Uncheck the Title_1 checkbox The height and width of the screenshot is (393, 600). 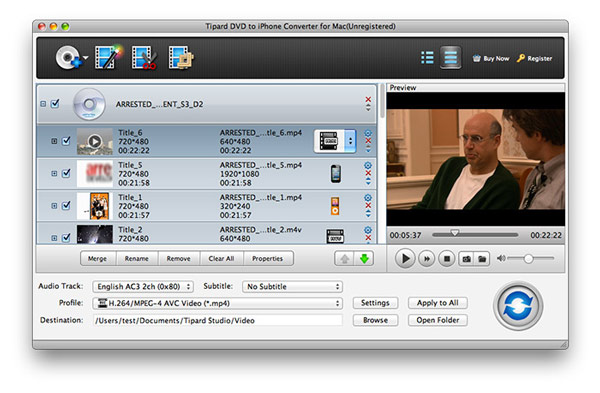click(66, 205)
